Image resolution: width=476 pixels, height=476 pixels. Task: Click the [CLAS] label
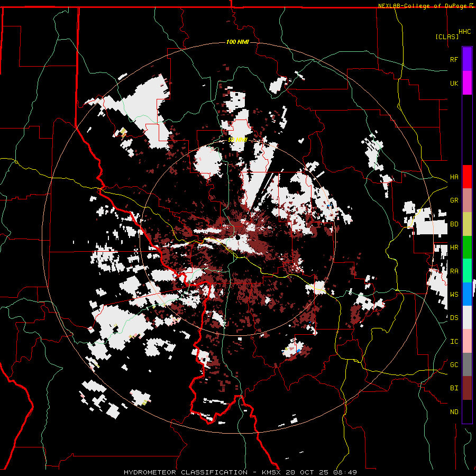(447, 36)
